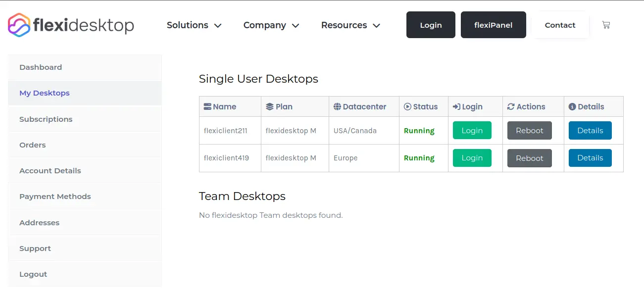View Details for flexiclient419
Image resolution: width=644 pixels, height=301 pixels.
(590, 158)
